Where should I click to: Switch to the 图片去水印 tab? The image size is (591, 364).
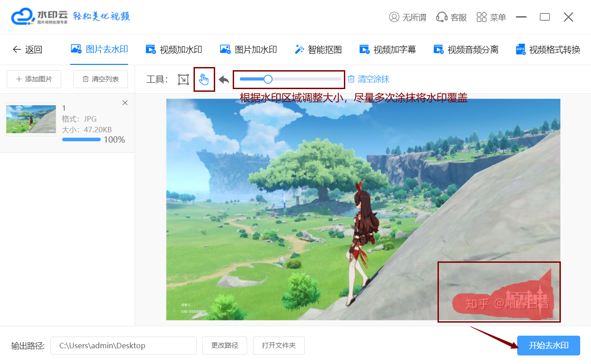click(99, 49)
